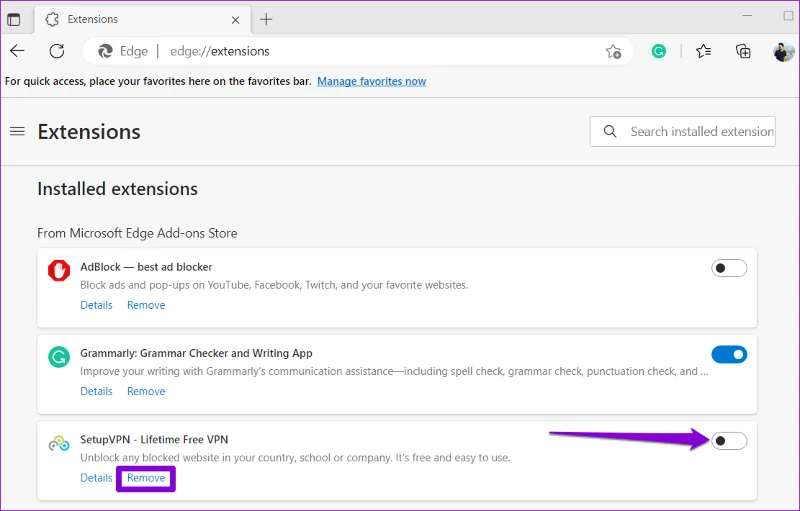The width and height of the screenshot is (800, 511).
Task: Disable the Grammarly extension toggle
Action: tap(729, 354)
